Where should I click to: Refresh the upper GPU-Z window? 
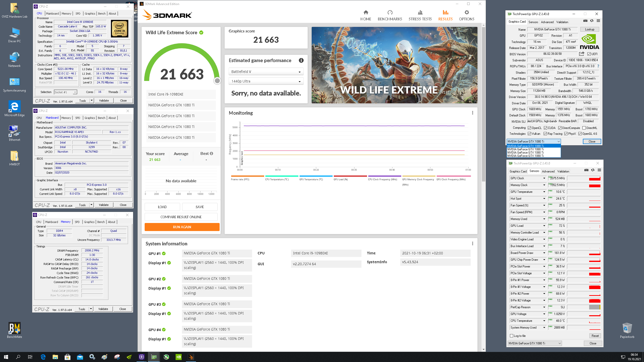pyautogui.click(x=592, y=21)
